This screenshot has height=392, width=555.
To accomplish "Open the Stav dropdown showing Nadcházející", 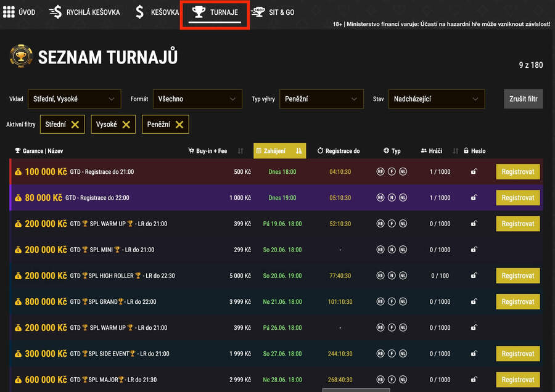I will point(437,99).
